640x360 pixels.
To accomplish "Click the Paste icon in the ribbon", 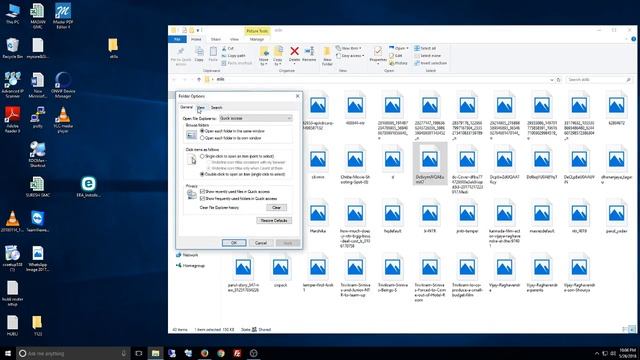I will tap(213, 54).
